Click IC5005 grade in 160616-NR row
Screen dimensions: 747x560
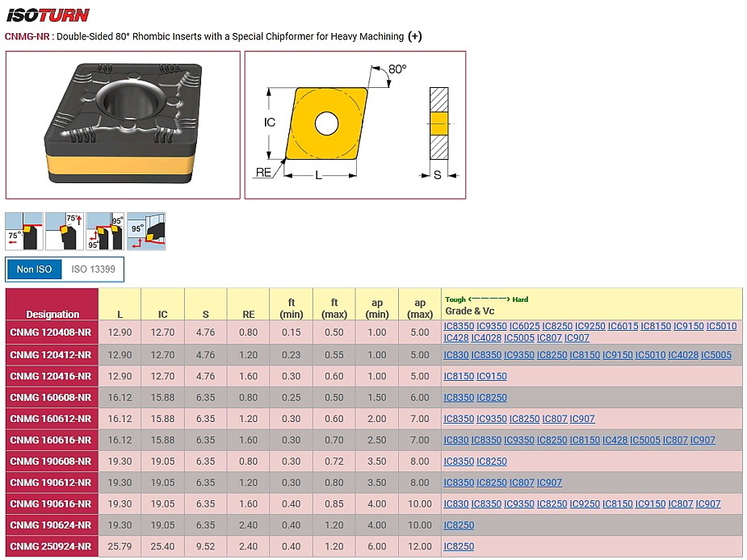(x=645, y=440)
